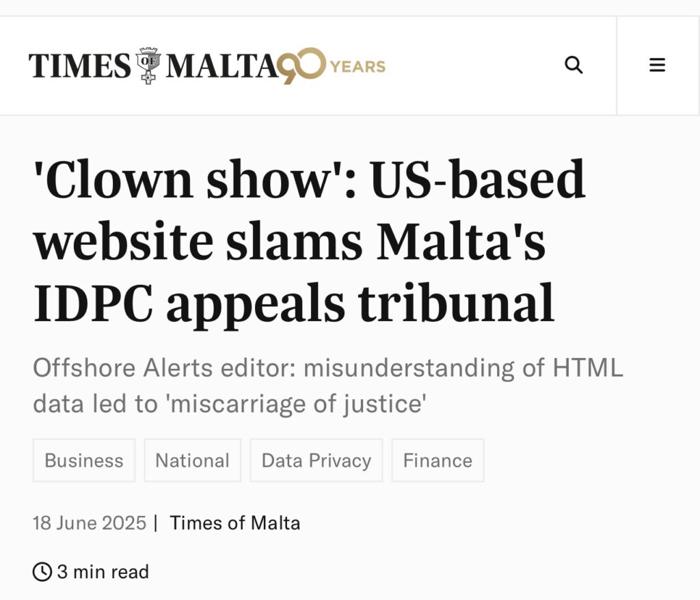Click 'IDPC appeals tribunal' headline line

pyautogui.click(x=294, y=303)
